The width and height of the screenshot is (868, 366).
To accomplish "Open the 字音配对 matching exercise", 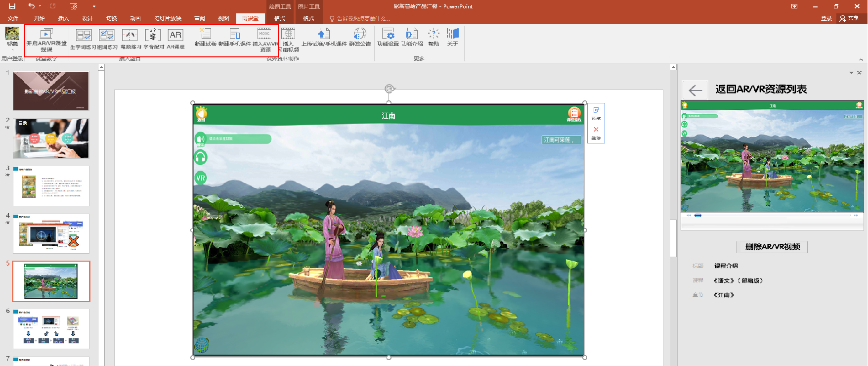I will 153,39.
